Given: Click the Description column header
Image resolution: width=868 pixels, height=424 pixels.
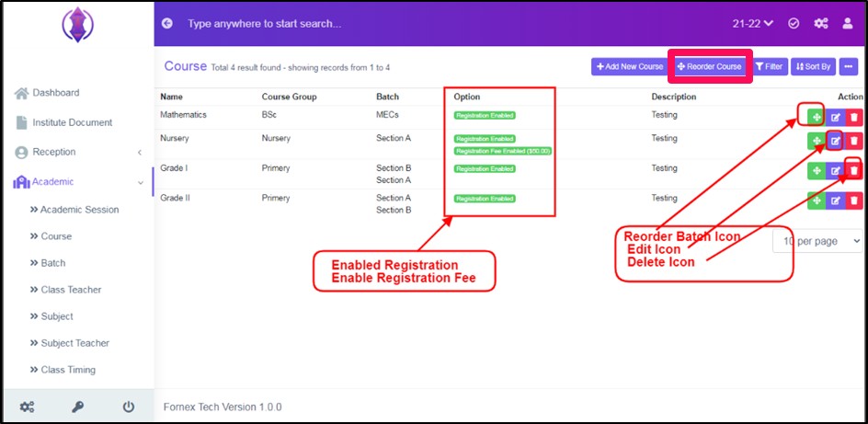Looking at the screenshot, I should pyautogui.click(x=674, y=97).
